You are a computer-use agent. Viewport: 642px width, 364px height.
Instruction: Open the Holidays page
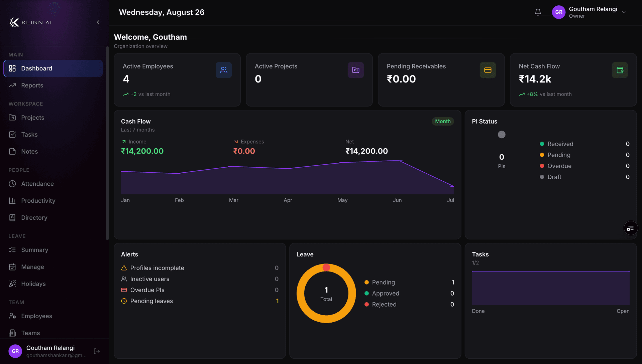[53, 284]
